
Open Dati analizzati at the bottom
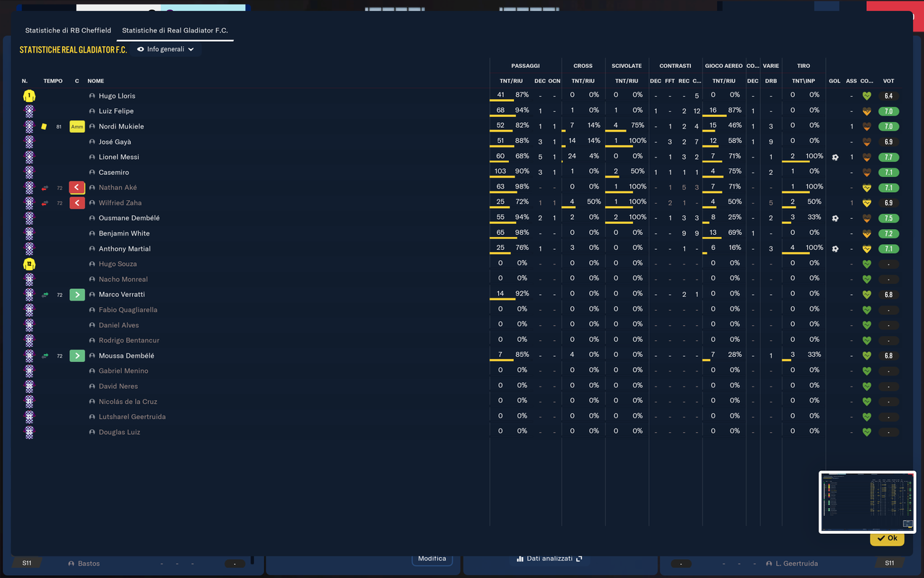click(x=549, y=558)
